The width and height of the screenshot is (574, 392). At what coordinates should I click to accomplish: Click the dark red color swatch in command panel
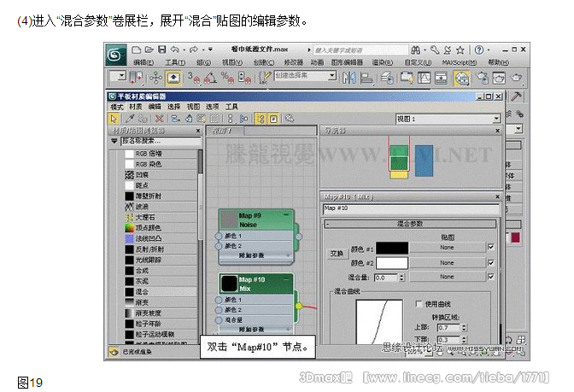pos(515,238)
